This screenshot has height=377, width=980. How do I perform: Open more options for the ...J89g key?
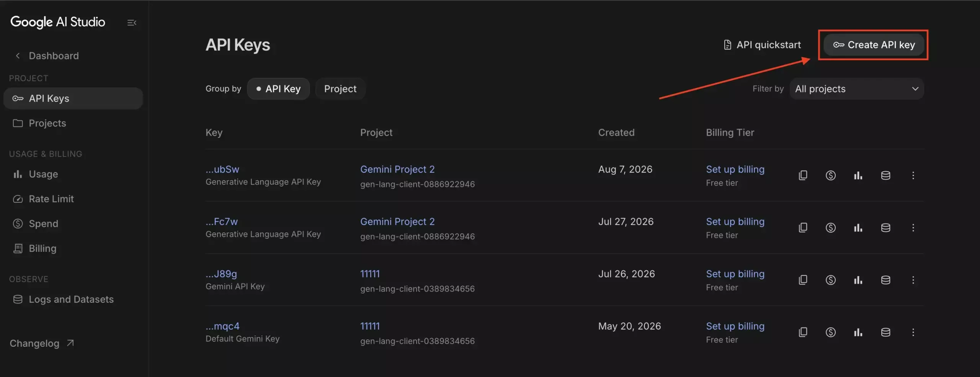pos(913,280)
